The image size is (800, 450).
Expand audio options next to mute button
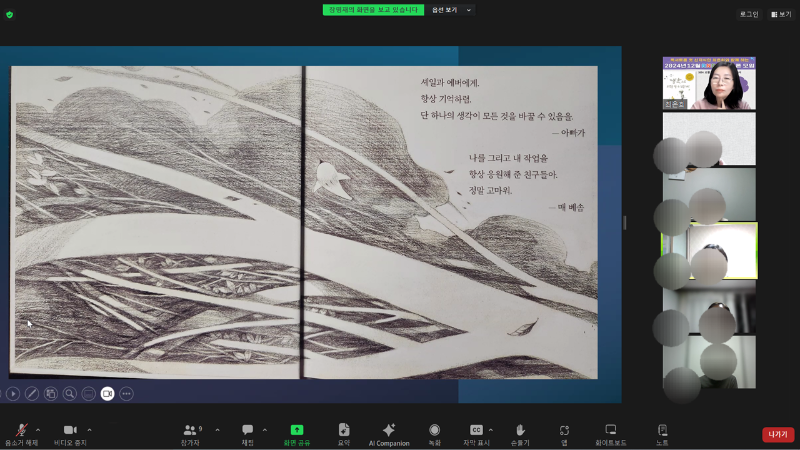point(38,430)
